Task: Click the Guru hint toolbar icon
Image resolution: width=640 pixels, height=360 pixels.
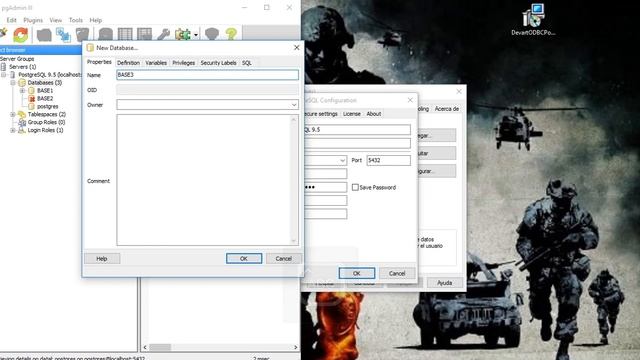Action: pyautogui.click(x=212, y=34)
